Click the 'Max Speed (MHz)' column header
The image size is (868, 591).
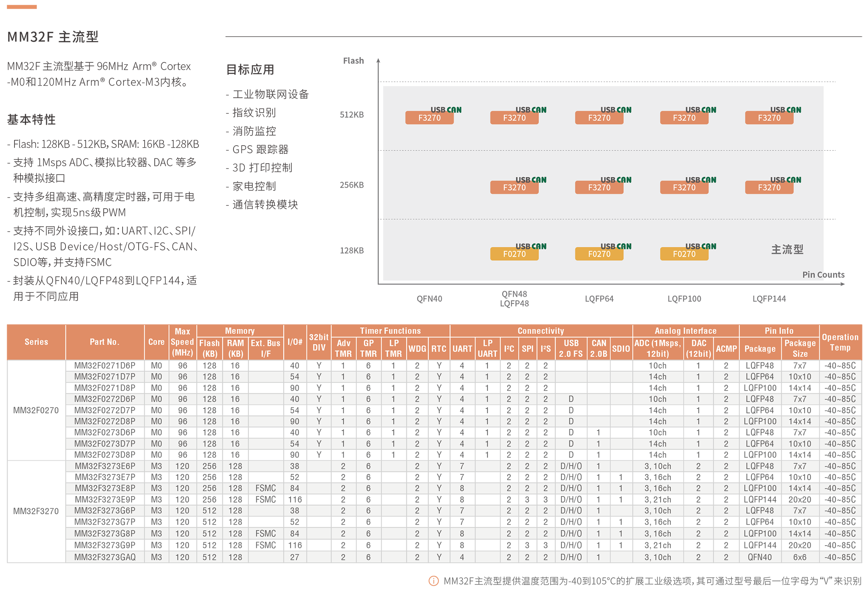pos(182,342)
